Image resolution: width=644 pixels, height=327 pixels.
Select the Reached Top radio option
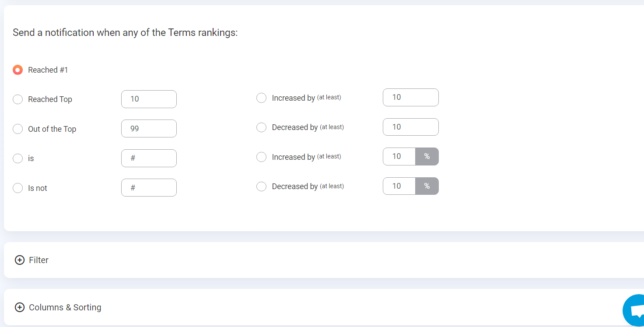tap(17, 99)
